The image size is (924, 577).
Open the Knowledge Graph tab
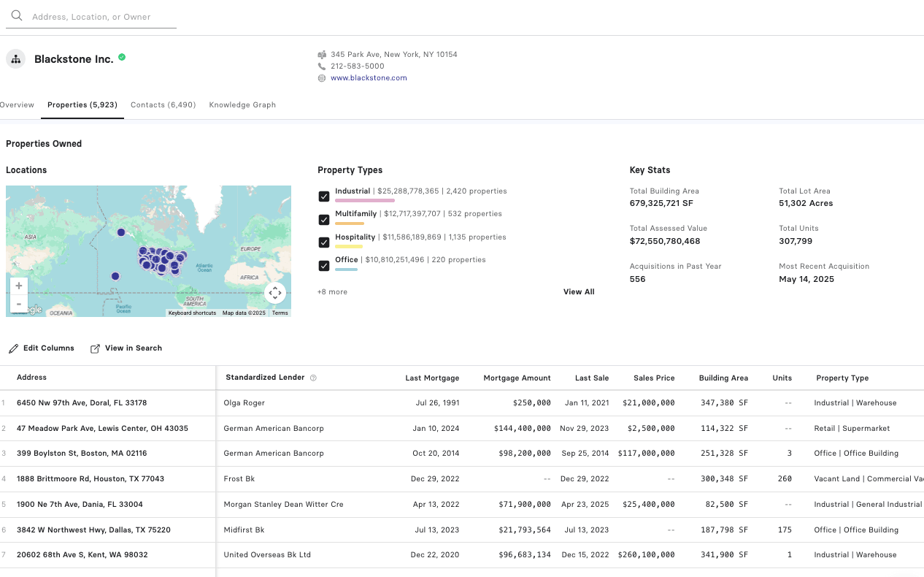click(242, 105)
